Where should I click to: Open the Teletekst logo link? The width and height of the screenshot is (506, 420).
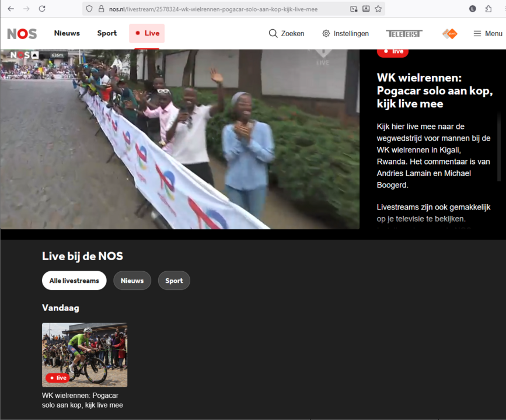[404, 34]
